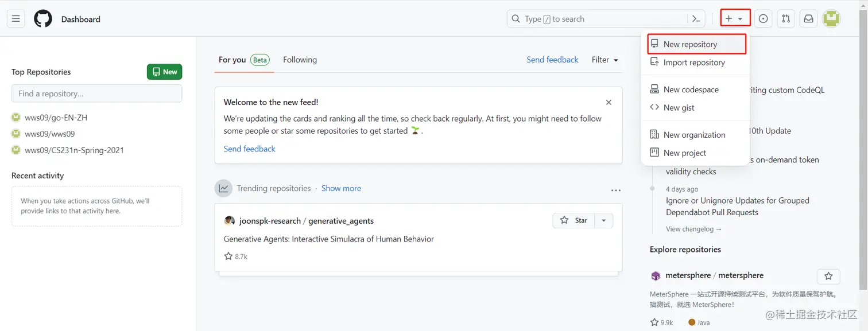Star the generative_agents repository
868x331 pixels.
[573, 221]
